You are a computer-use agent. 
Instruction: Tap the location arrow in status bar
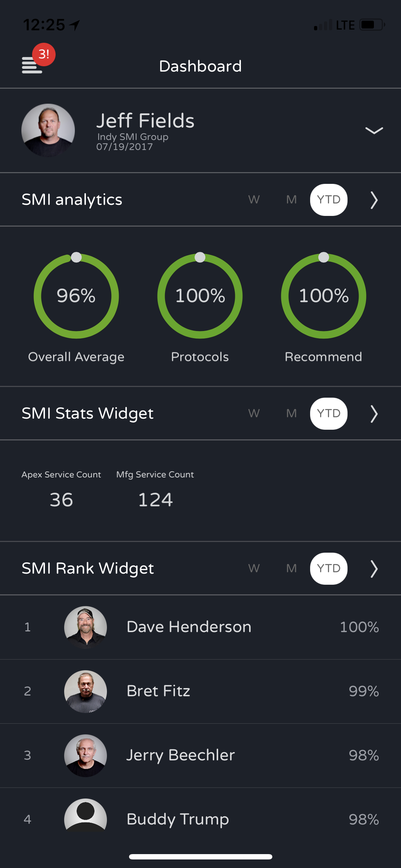pos(74,25)
